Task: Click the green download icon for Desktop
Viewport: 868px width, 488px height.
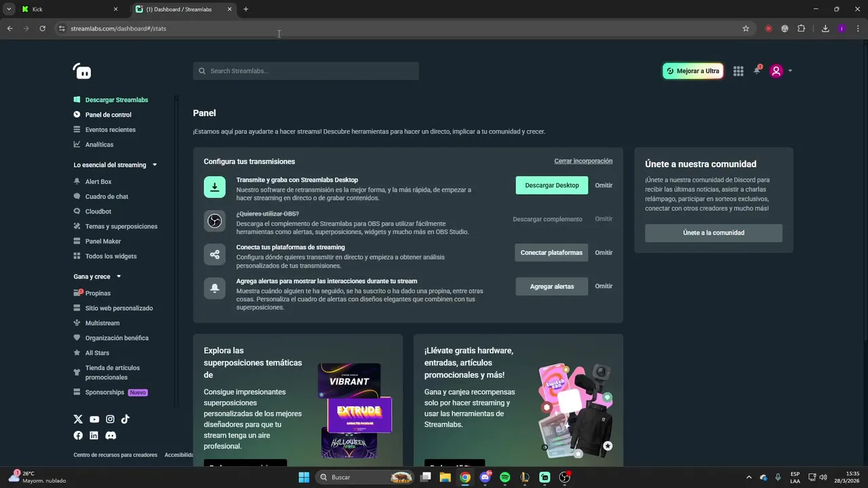Action: pos(215,187)
